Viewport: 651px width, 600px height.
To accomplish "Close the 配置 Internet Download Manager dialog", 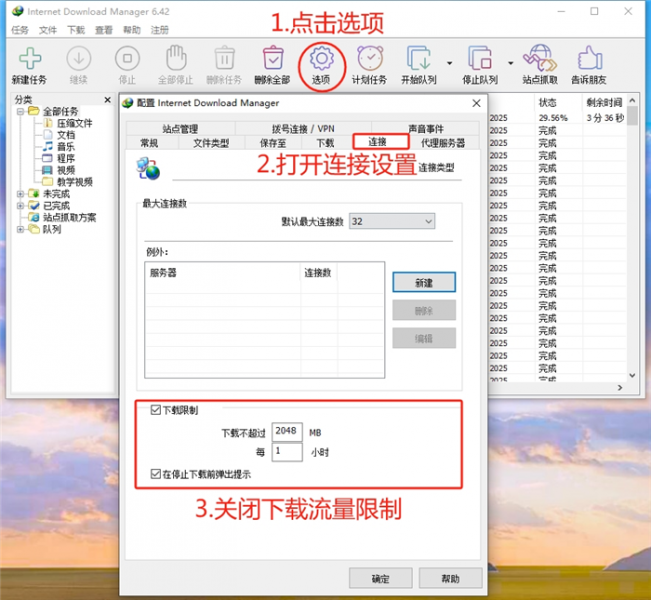I will [476, 103].
